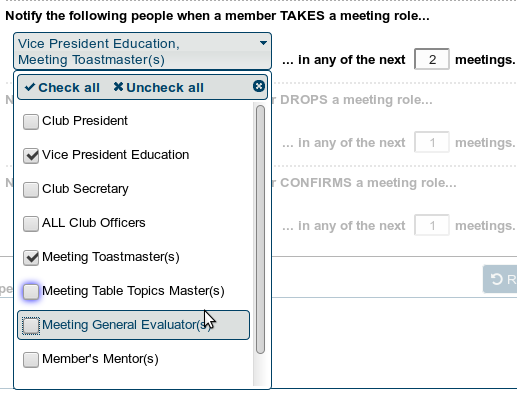Click the Check all checkmark icon
The width and height of the screenshot is (517, 393).
tap(30, 87)
